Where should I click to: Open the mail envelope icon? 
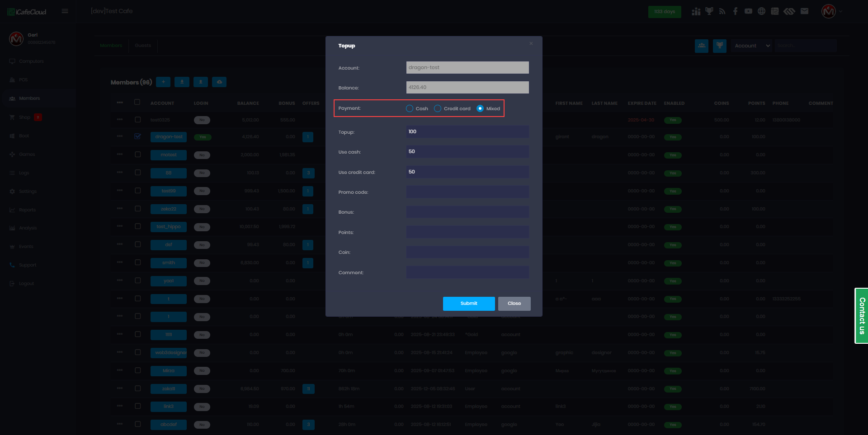(x=804, y=11)
